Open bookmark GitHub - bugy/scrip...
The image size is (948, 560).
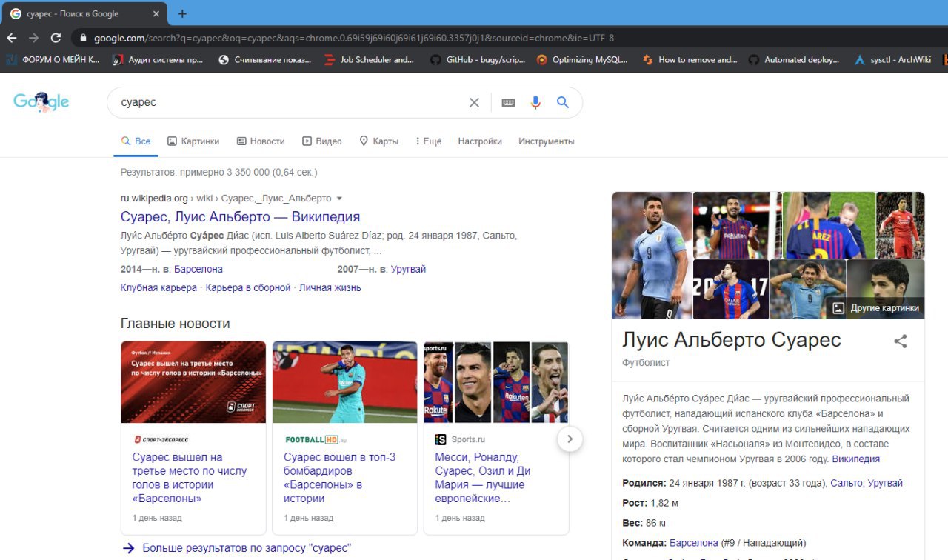[x=477, y=60]
